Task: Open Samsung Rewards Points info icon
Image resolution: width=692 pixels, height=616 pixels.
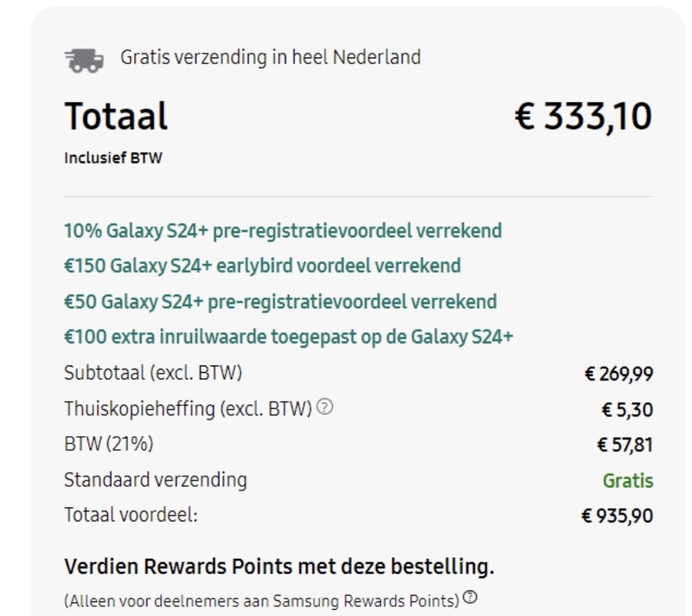Action: click(471, 597)
